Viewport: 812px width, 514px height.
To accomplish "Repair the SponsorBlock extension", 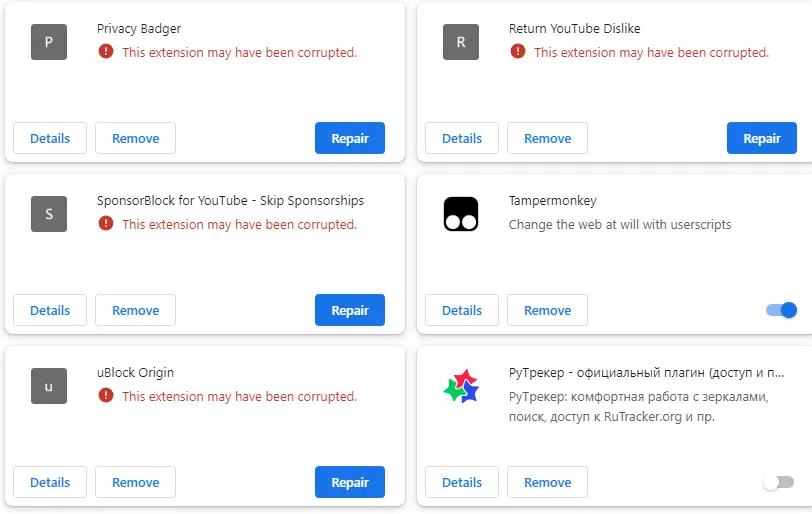I will 350,310.
